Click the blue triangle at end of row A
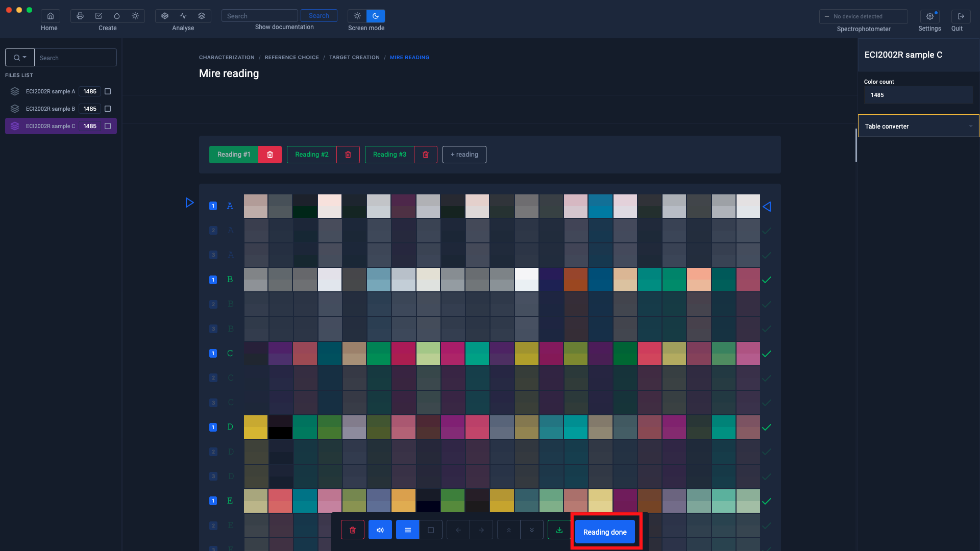This screenshot has height=551, width=980. pos(767,207)
